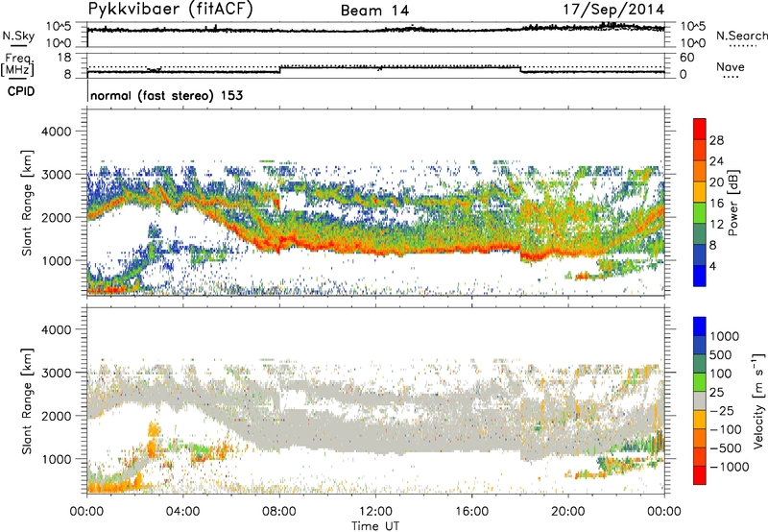768x532 pixels.
Task: Click the Time UT axis title
Action: 375,525
